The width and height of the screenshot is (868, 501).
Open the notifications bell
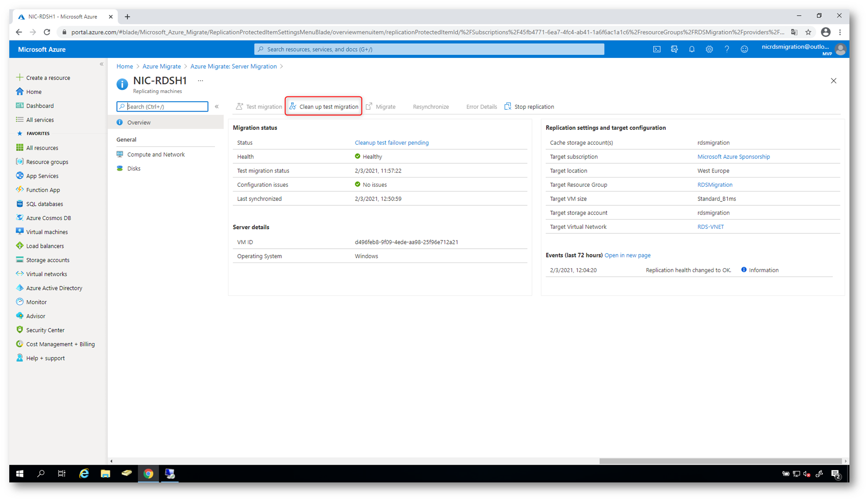692,49
